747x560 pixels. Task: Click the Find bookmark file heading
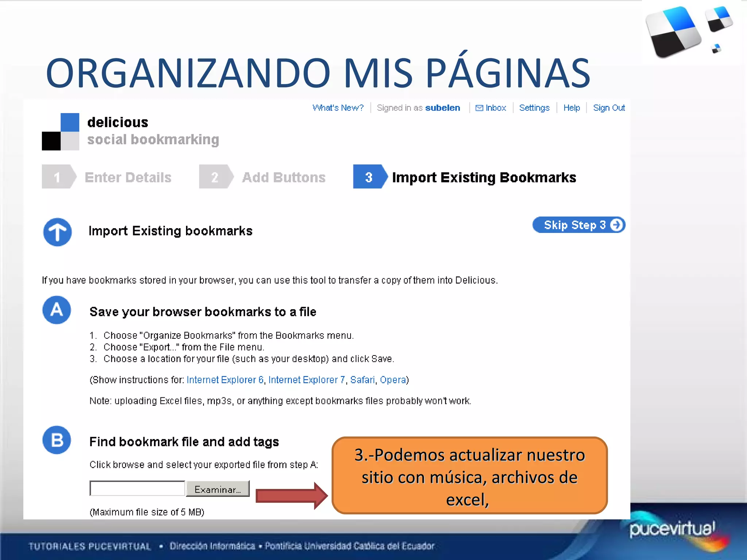pyautogui.click(x=184, y=442)
